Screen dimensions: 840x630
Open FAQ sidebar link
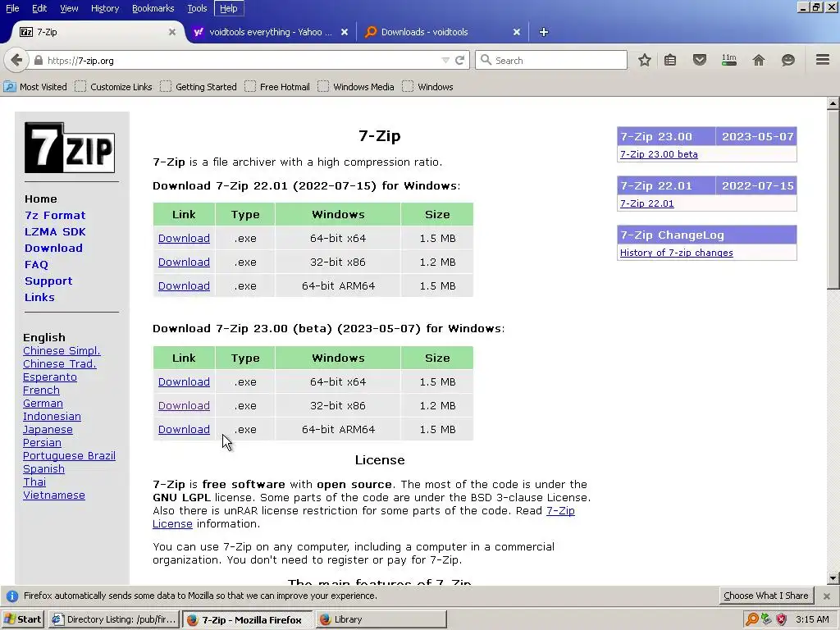(x=36, y=265)
